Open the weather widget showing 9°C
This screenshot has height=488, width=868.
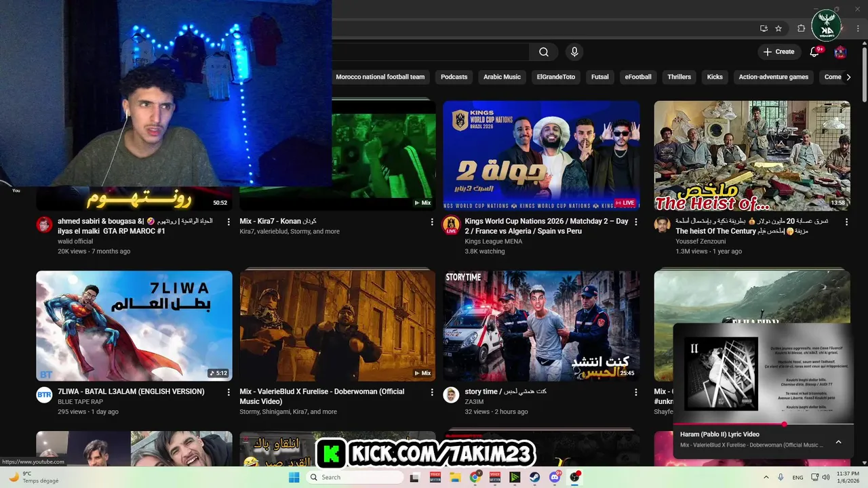pos(34,477)
